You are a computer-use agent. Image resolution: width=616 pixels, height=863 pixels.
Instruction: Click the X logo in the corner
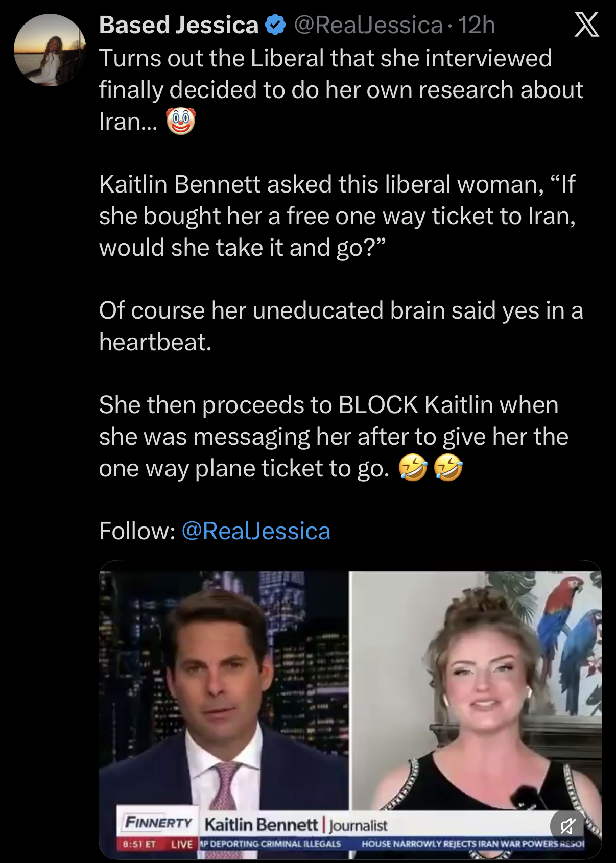(x=586, y=25)
